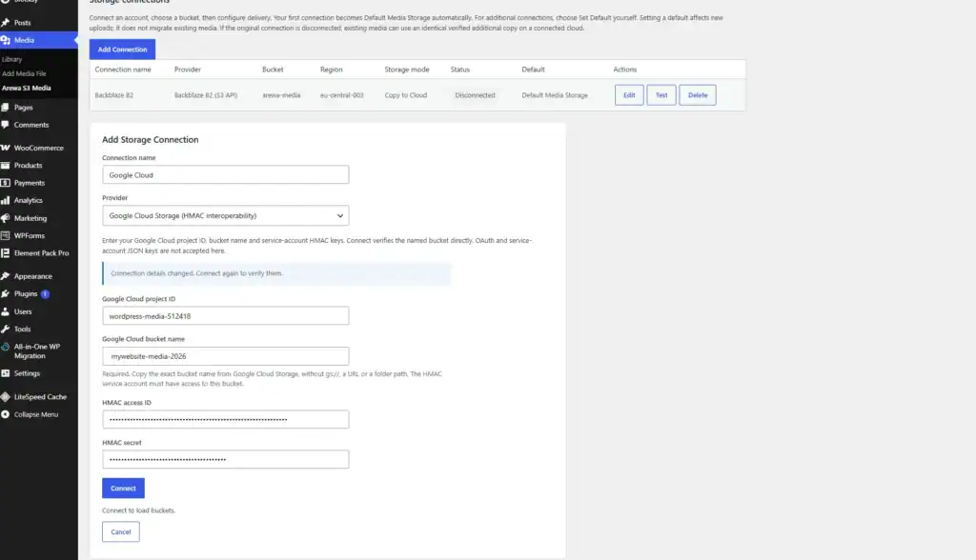The width and height of the screenshot is (976, 560).
Task: Cancel adding the storage connection
Action: click(x=121, y=532)
